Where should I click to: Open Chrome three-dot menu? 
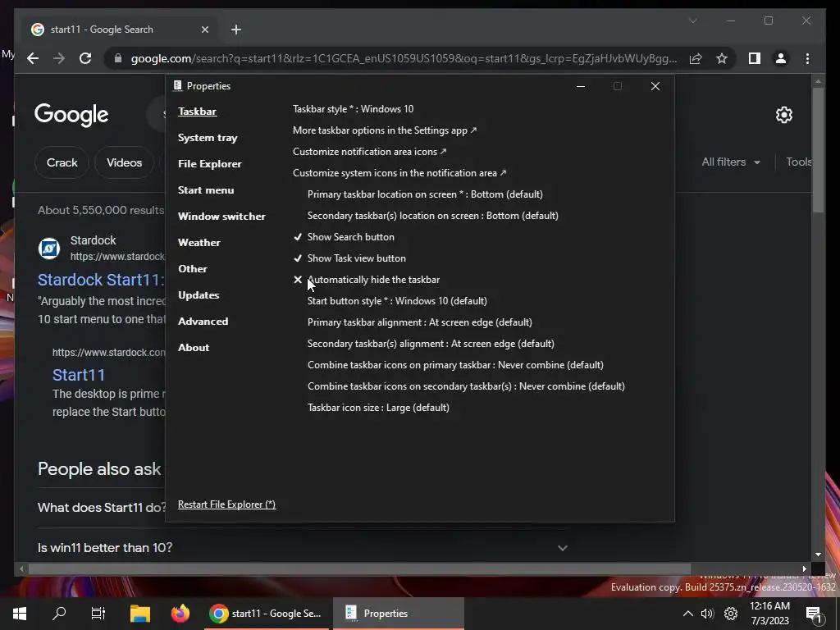(x=807, y=58)
